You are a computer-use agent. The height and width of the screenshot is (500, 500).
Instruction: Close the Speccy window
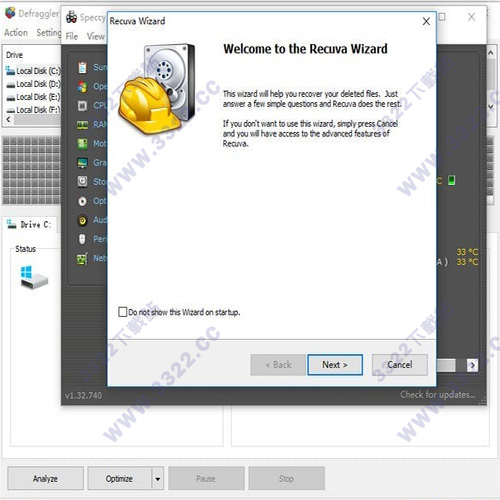(471, 17)
